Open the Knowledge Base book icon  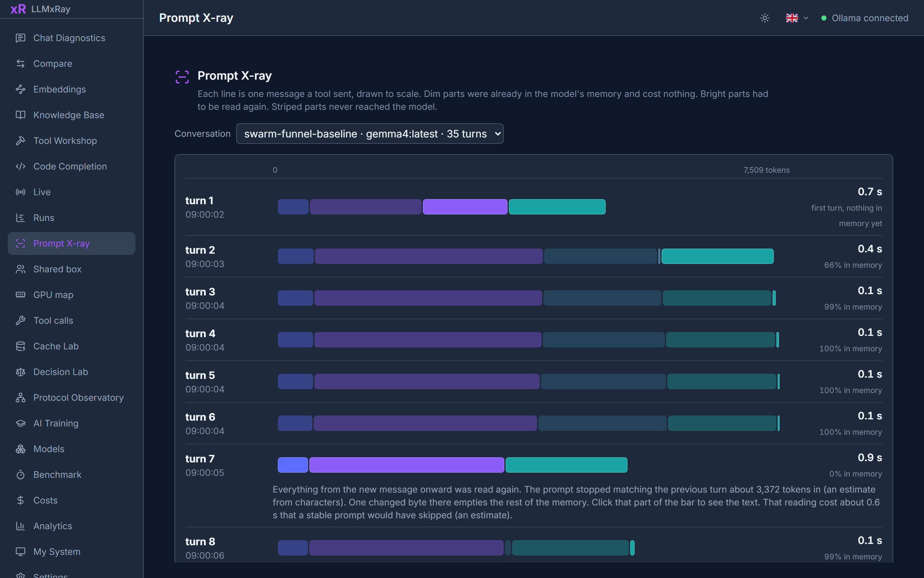21,115
